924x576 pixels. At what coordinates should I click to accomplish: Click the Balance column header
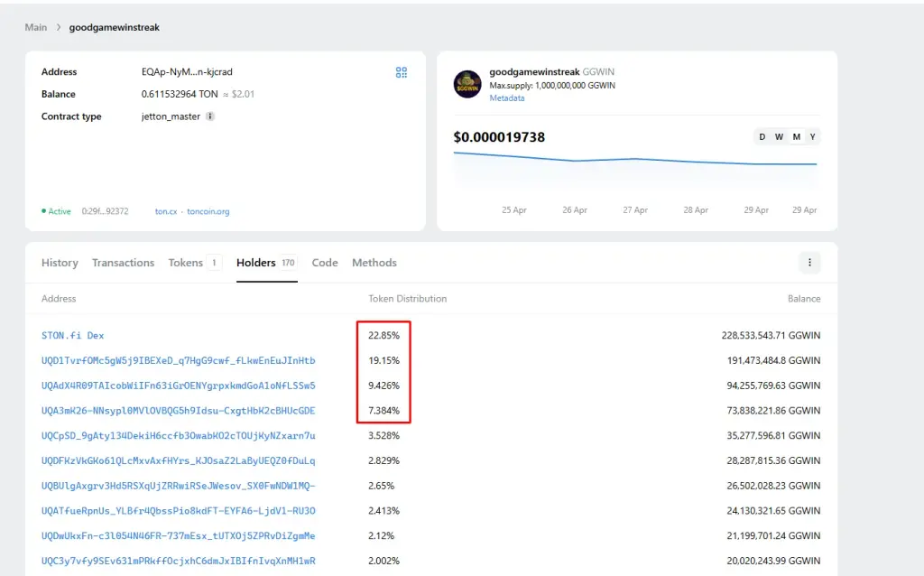pyautogui.click(x=804, y=298)
